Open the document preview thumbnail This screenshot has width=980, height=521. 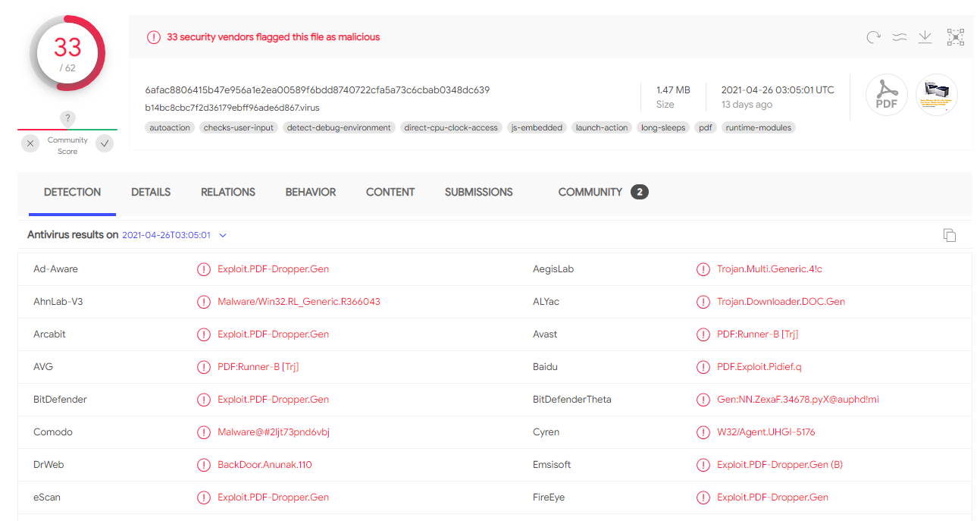[937, 96]
